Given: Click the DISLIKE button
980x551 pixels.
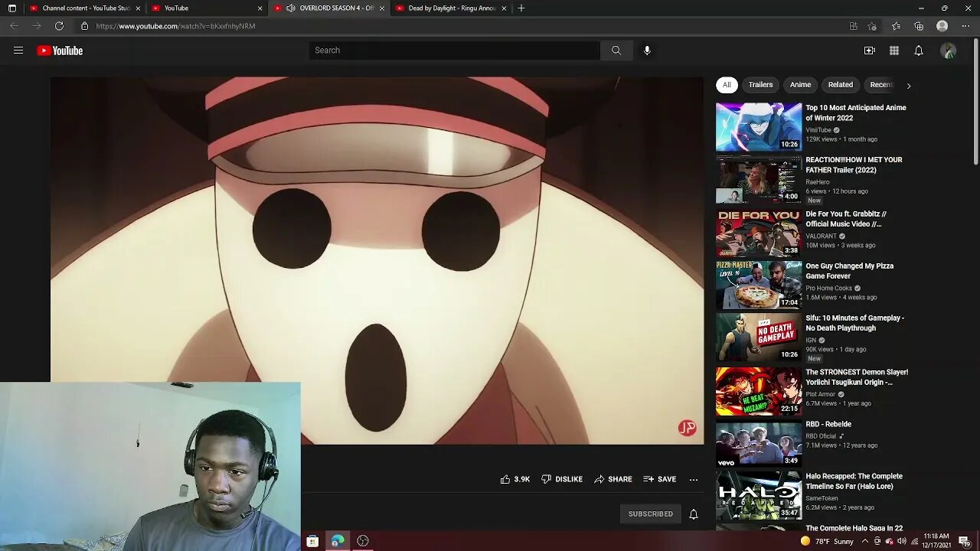Looking at the screenshot, I should (562, 479).
